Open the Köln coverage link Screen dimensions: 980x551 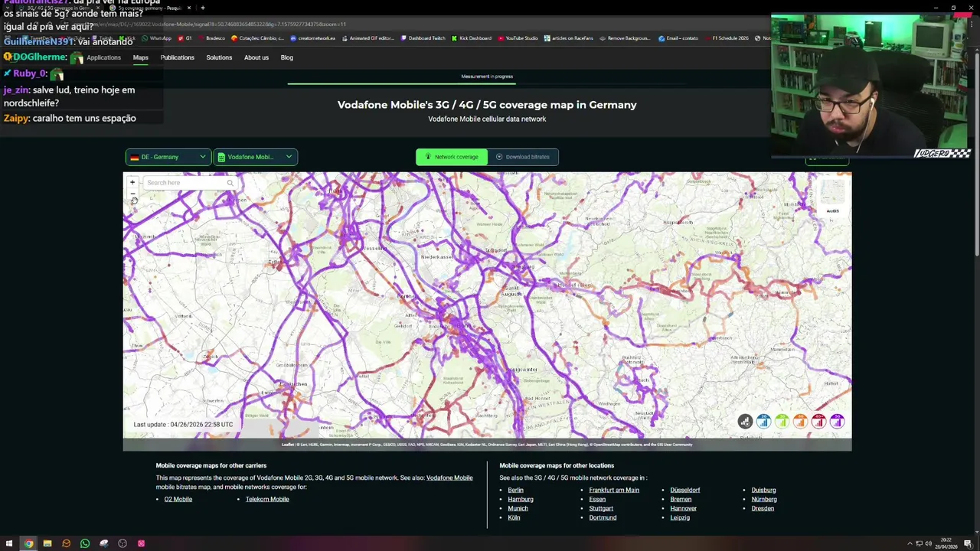pos(514,517)
